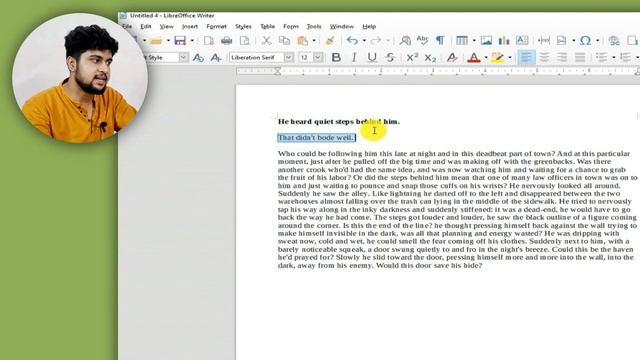Click the Clone Formatting paintbrush icon
The width and height of the screenshot is (640, 360).
(330, 40)
